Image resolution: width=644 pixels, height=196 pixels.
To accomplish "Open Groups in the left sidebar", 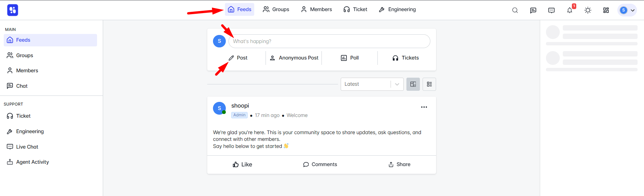I will click(x=50, y=55).
